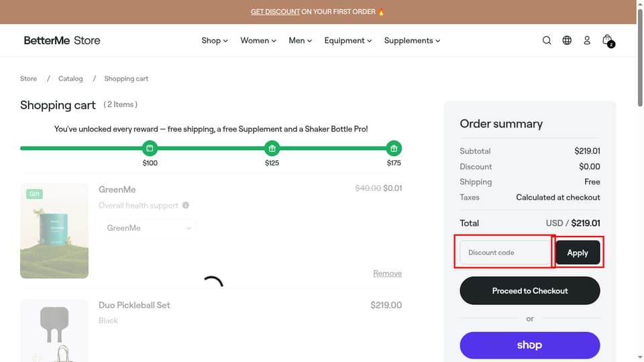
Task: Click the Discount $0.00 value
Action: click(590, 167)
